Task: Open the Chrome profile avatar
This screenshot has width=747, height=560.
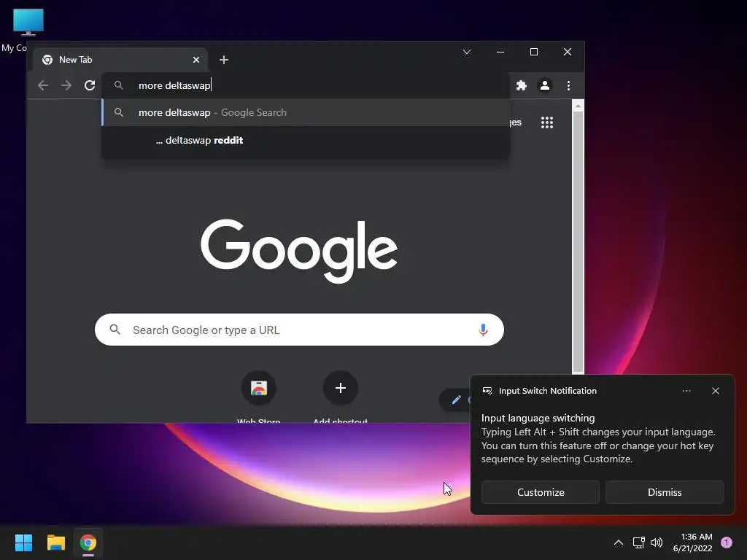Action: (544, 85)
